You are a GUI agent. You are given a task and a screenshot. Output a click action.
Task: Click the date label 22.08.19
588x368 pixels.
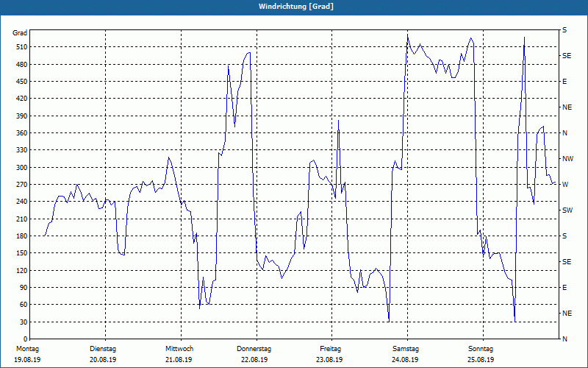click(254, 360)
